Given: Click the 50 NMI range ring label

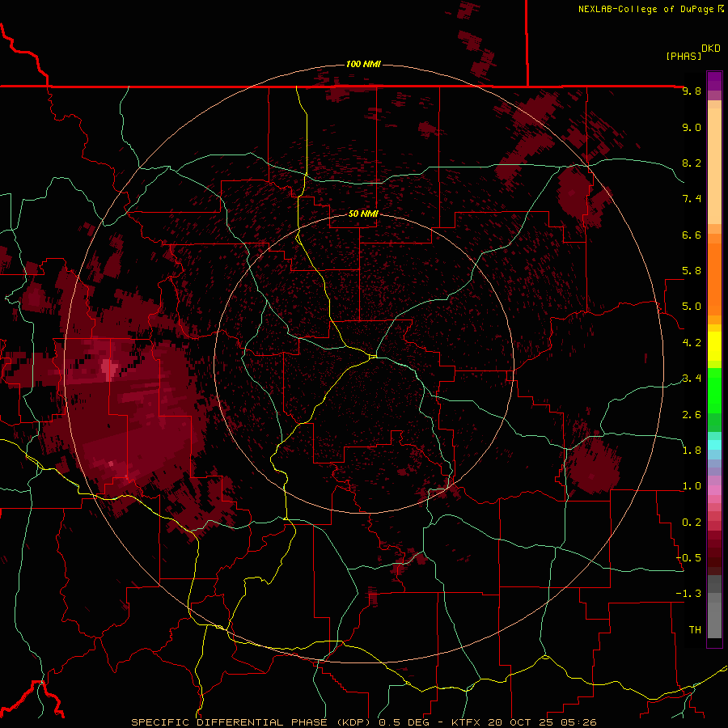Looking at the screenshot, I should pos(363,214).
